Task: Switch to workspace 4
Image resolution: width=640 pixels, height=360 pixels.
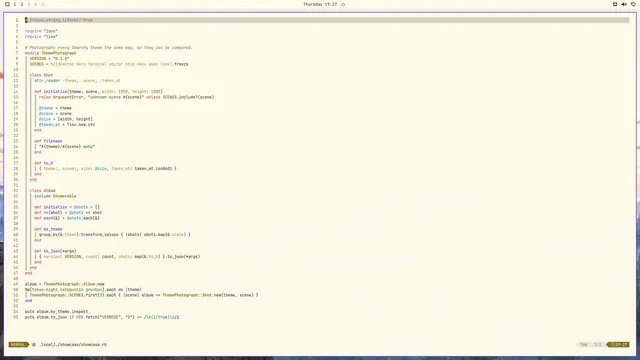Action: pyautogui.click(x=36, y=4)
